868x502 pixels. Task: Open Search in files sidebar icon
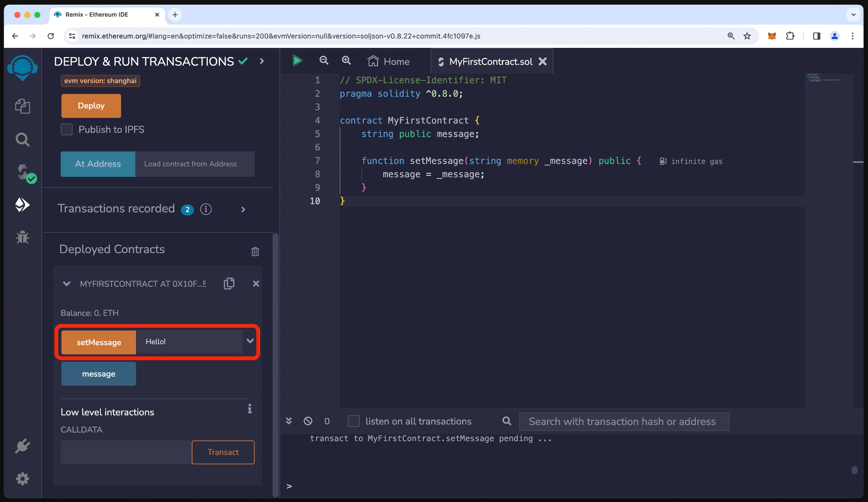tap(23, 139)
